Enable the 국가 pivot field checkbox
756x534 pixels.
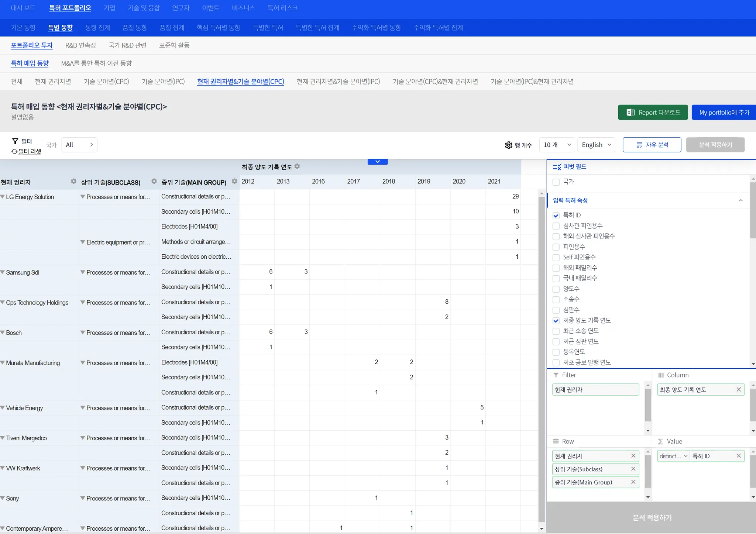point(556,182)
